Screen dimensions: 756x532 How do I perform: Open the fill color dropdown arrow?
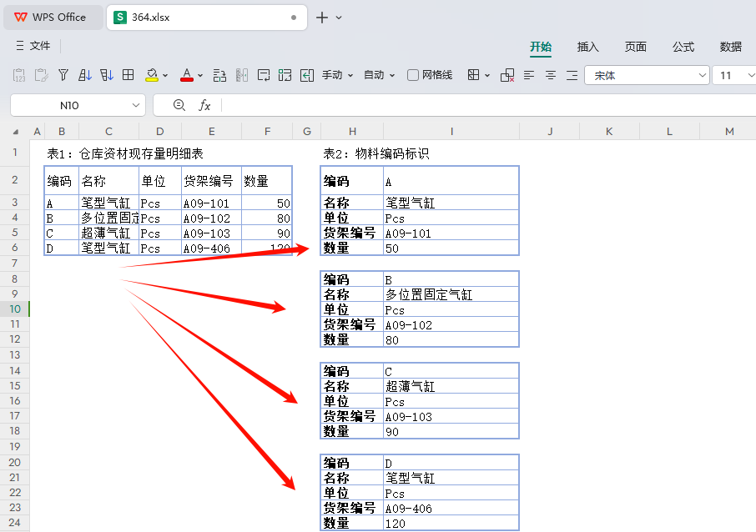(x=165, y=76)
